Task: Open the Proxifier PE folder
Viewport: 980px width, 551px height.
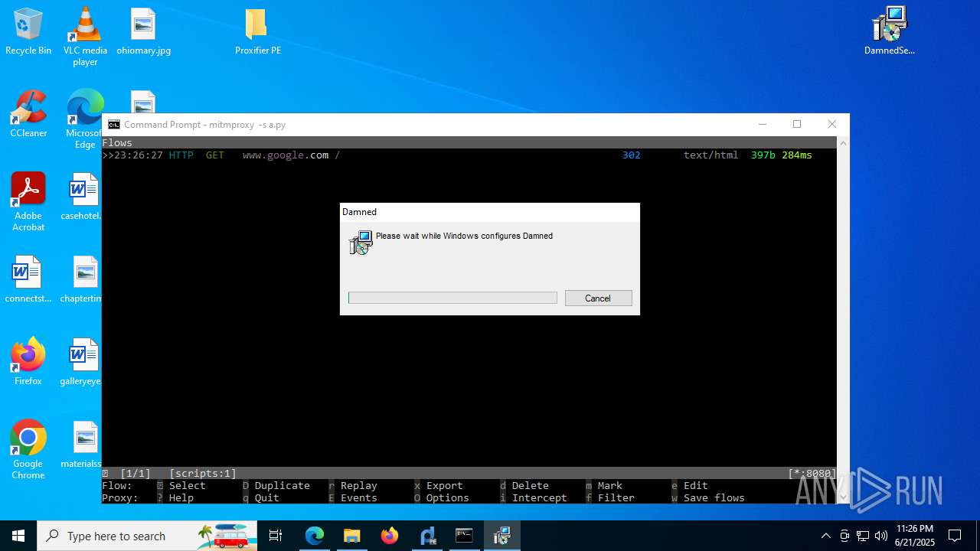Action: pos(257,32)
